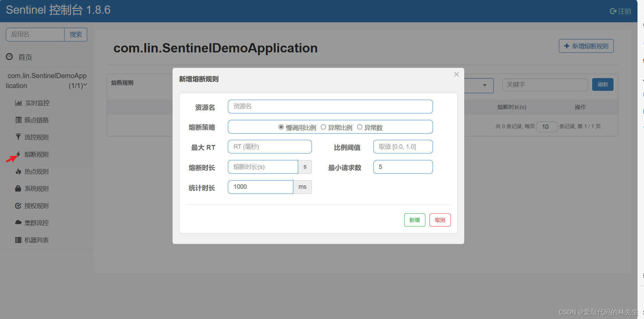The image size is (644, 319).
Task: Click the 资源名 input field
Action: point(330,107)
